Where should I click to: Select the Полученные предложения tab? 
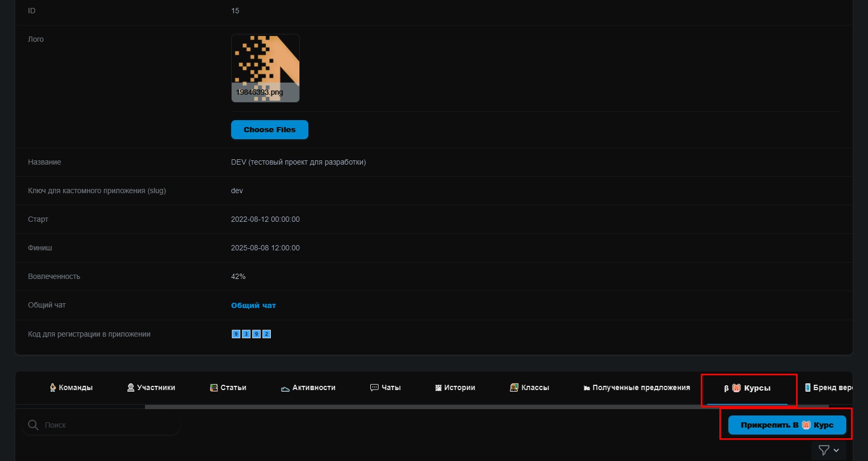point(636,388)
